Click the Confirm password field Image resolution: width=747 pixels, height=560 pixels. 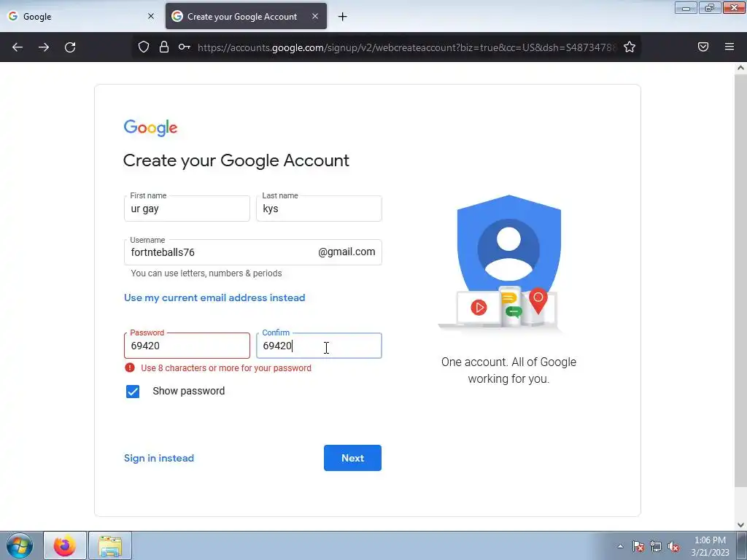click(x=319, y=346)
